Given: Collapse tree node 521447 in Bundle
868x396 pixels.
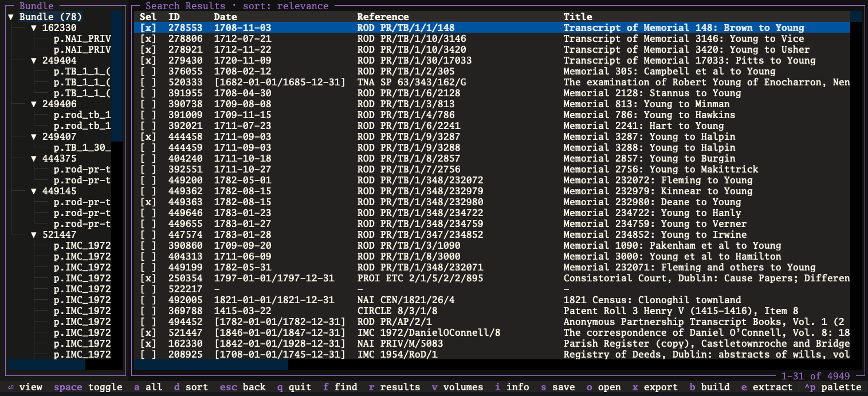Looking at the screenshot, I should pos(34,234).
